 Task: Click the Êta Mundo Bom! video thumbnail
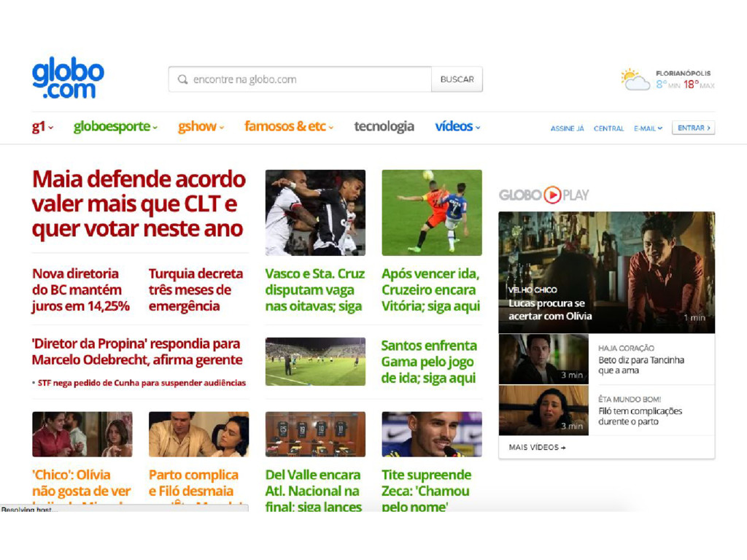pyautogui.click(x=543, y=411)
